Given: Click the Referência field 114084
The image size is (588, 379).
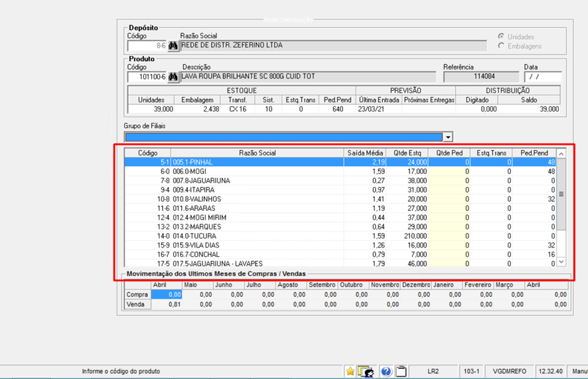Looking at the screenshot, I should (x=480, y=76).
